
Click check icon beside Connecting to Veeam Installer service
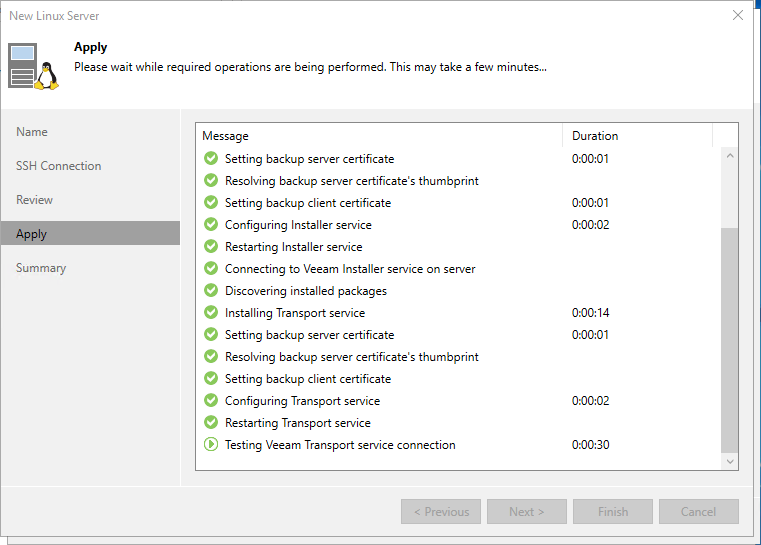tap(210, 269)
